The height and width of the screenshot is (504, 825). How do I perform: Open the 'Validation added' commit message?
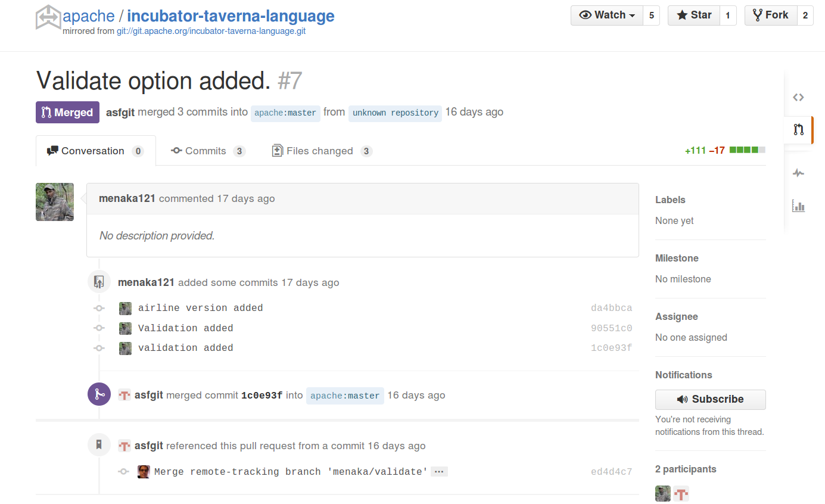(186, 328)
